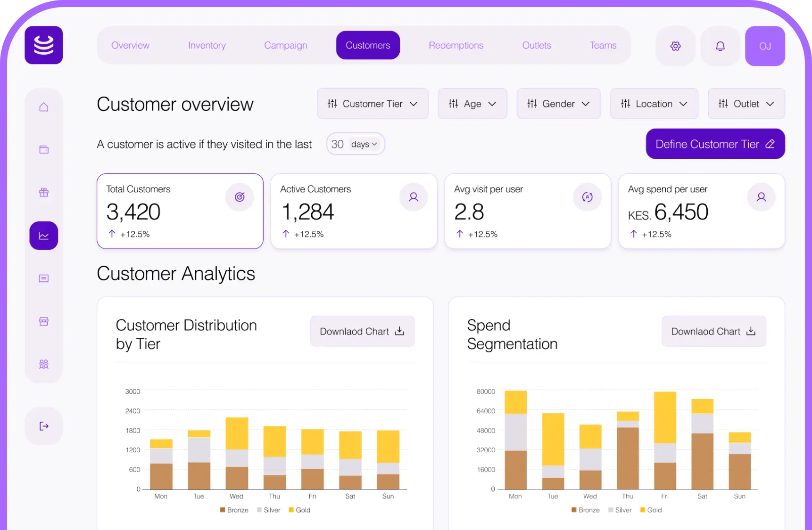
Task: Expand the Customer Tier filter
Action: [x=373, y=104]
